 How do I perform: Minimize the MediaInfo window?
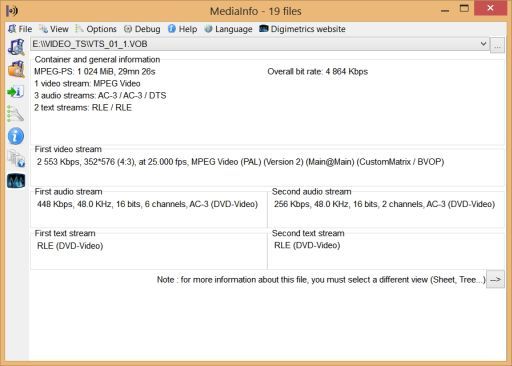(445, 10)
